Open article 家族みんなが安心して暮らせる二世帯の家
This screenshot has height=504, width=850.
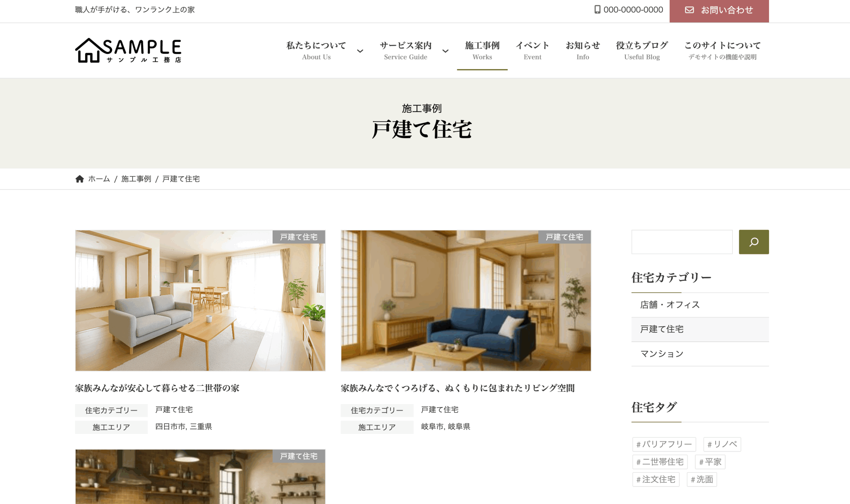pos(157,388)
